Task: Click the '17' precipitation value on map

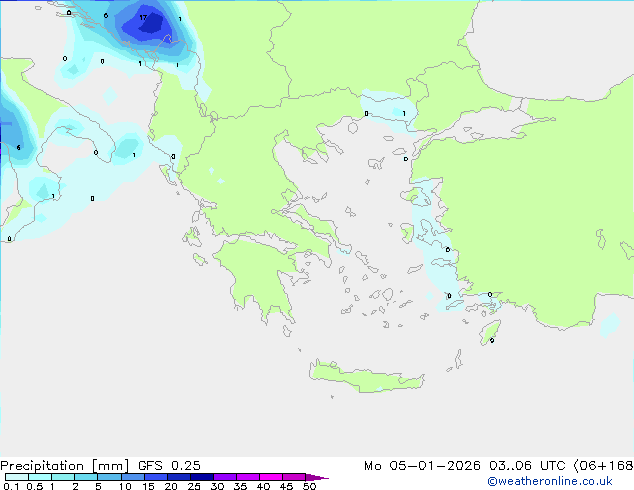Action: pos(143,18)
